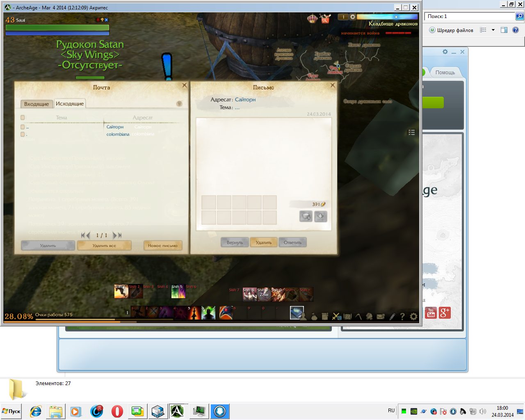
Task: Use the fiery tree skill in slot 5
Action: [x=194, y=313]
